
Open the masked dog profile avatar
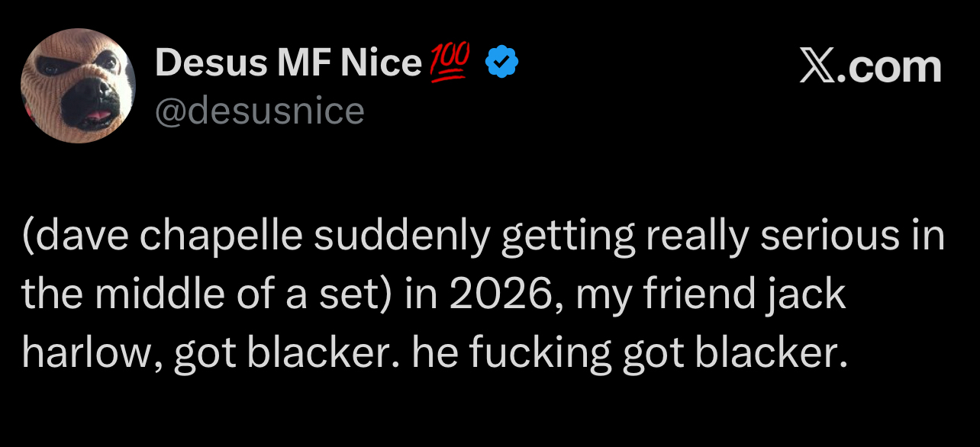(x=78, y=85)
